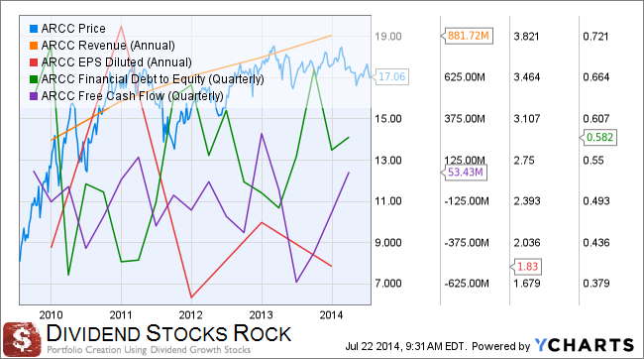Select ARCC Financial Debt to Equity label
Viewport: 644px width, 359px height.
click(x=153, y=79)
